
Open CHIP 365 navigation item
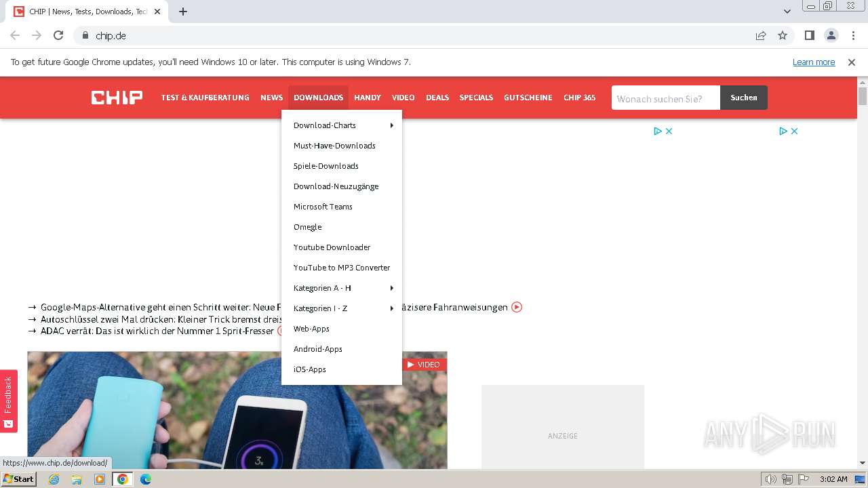[x=580, y=98]
